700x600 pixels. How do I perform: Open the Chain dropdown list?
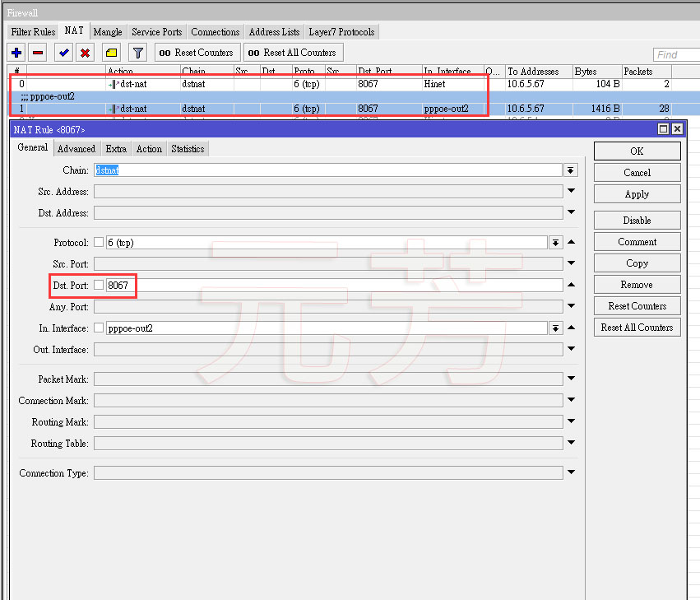coord(571,170)
